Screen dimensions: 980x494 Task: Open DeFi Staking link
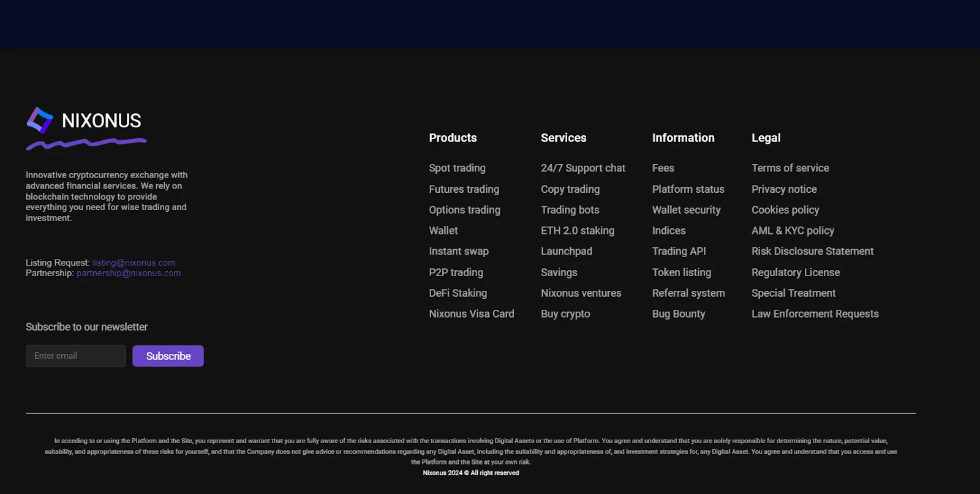(458, 293)
